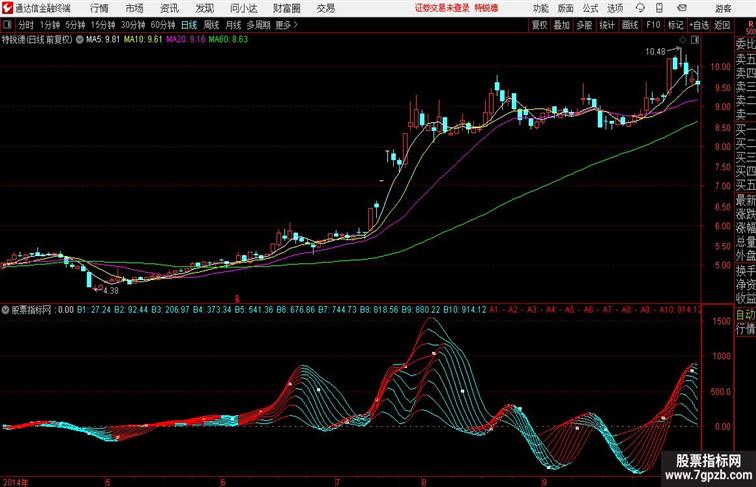The image size is (756, 487).
Task: Toggle the side panel icon beside the diamond
Action: pyautogui.click(x=695, y=40)
